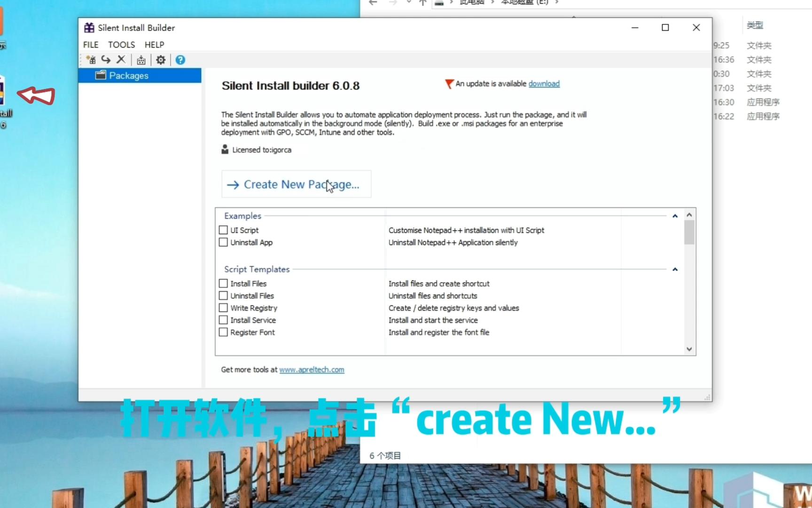This screenshot has width=812, height=508.
Task: Click 'Uninstall files and shortcuts' description
Action: pos(433,296)
